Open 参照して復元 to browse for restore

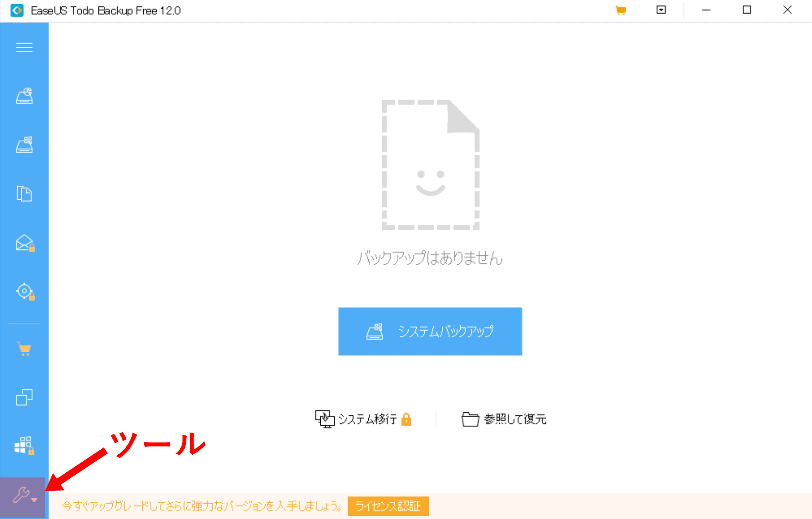click(x=504, y=419)
